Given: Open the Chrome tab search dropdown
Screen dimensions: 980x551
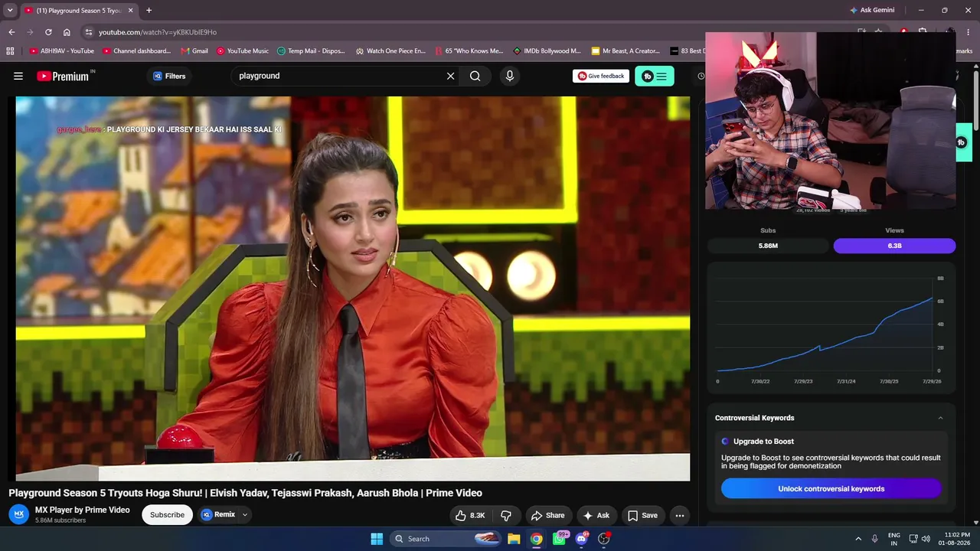Looking at the screenshot, I should click(x=10, y=10).
